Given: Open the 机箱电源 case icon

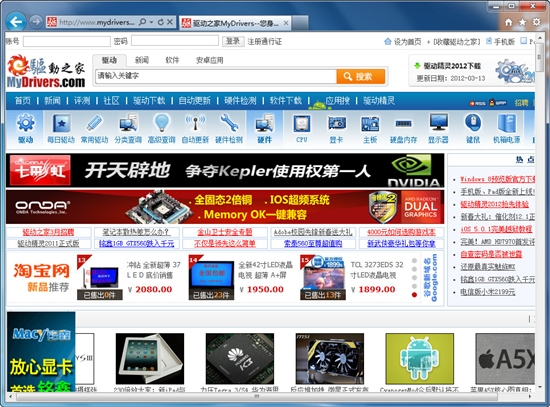Looking at the screenshot, I should pyautogui.click(x=507, y=128).
